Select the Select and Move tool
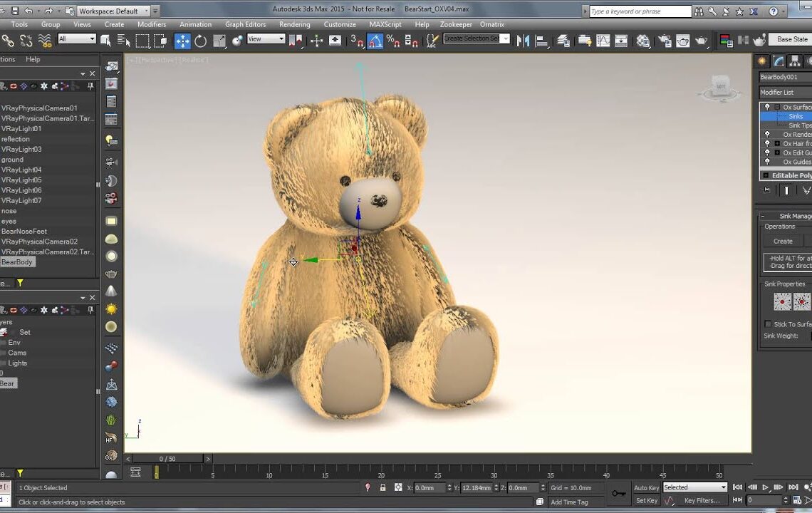Image resolution: width=812 pixels, height=513 pixels. point(184,41)
